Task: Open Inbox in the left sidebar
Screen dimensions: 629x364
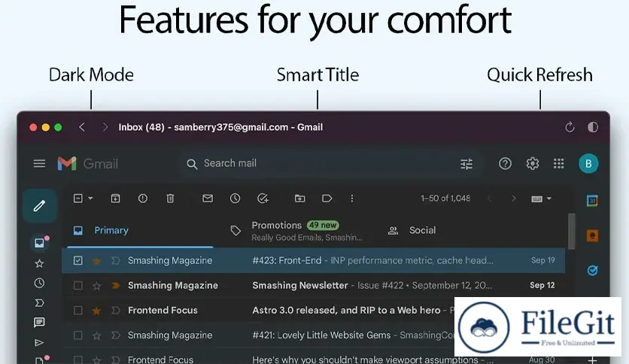Action: point(39,243)
